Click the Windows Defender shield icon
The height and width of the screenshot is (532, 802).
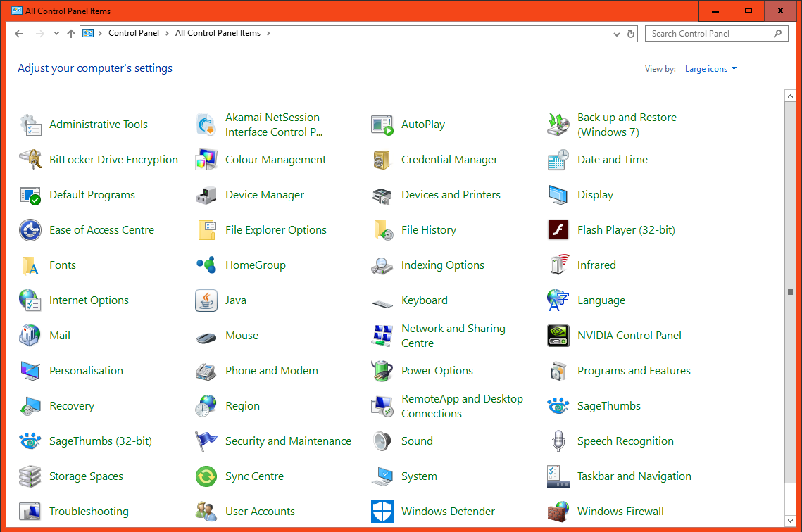382,512
